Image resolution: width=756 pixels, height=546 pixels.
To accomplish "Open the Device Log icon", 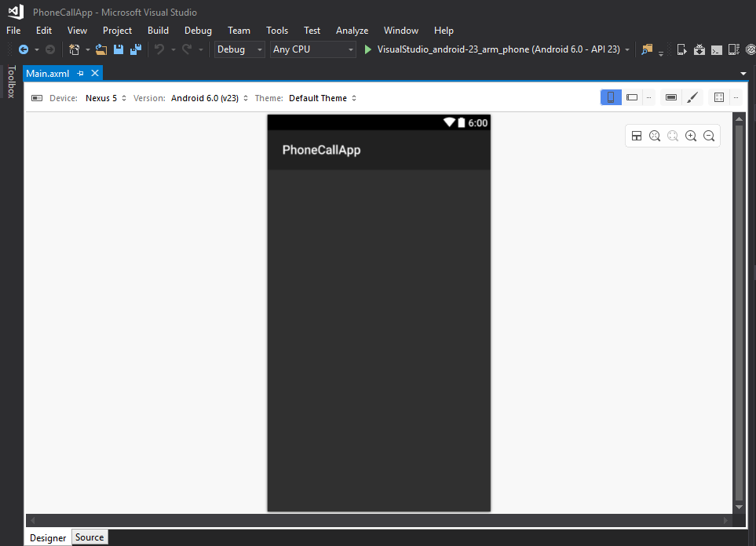I will [734, 49].
